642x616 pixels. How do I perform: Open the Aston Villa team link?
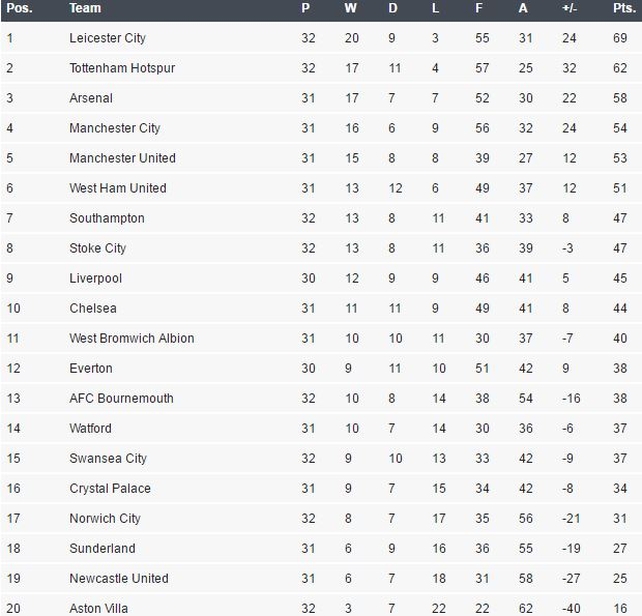[x=99, y=608]
